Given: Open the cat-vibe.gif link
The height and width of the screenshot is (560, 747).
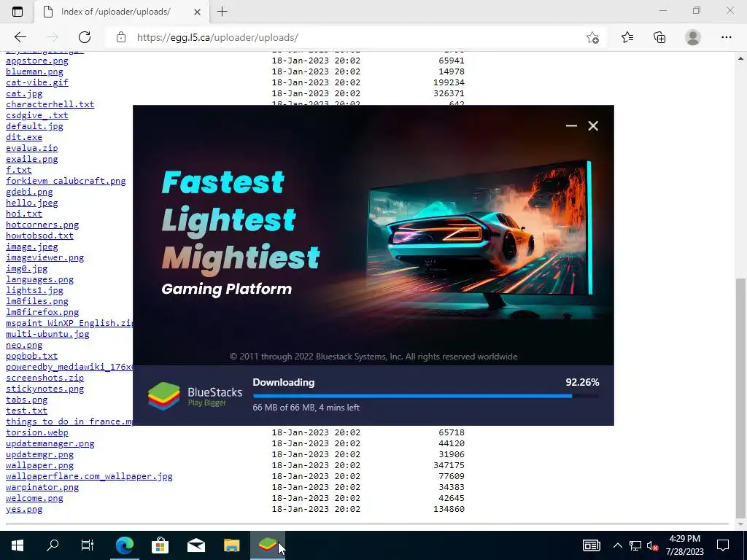Looking at the screenshot, I should point(37,82).
